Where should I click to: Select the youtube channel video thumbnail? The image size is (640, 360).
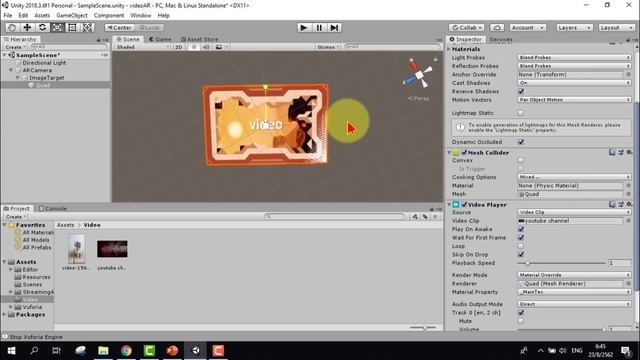112,249
